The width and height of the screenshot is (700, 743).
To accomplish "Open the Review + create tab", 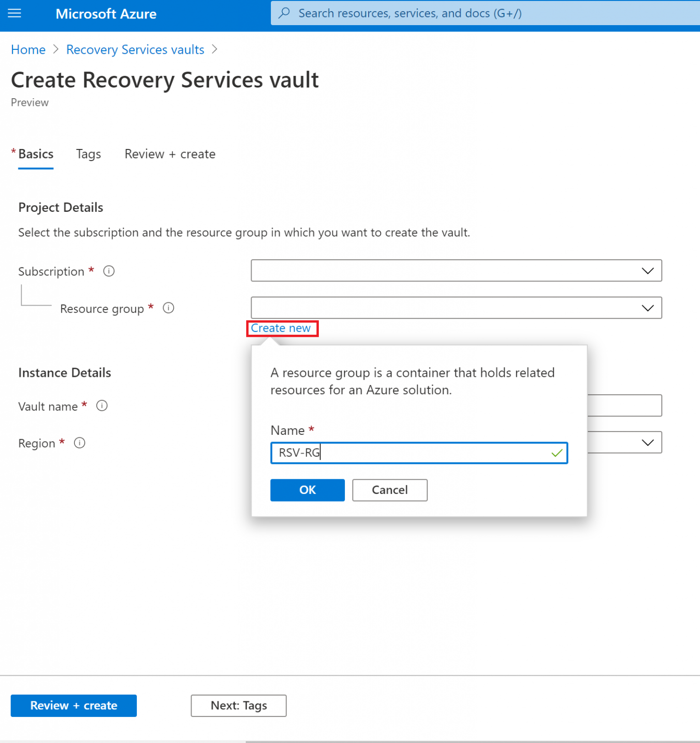I will coord(170,154).
